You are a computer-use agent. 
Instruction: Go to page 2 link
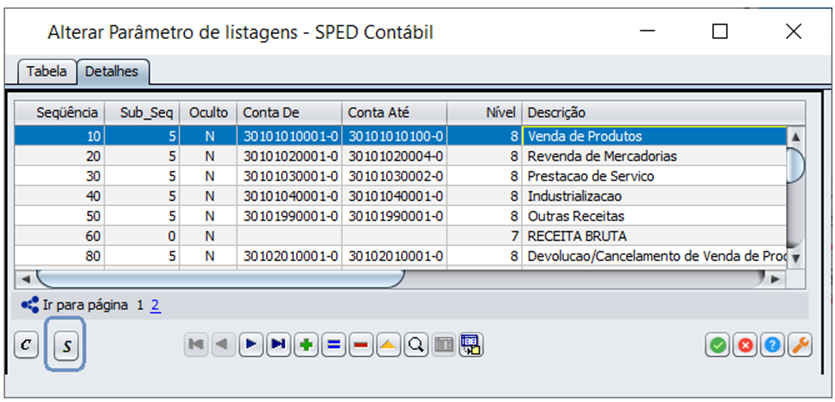click(x=155, y=305)
